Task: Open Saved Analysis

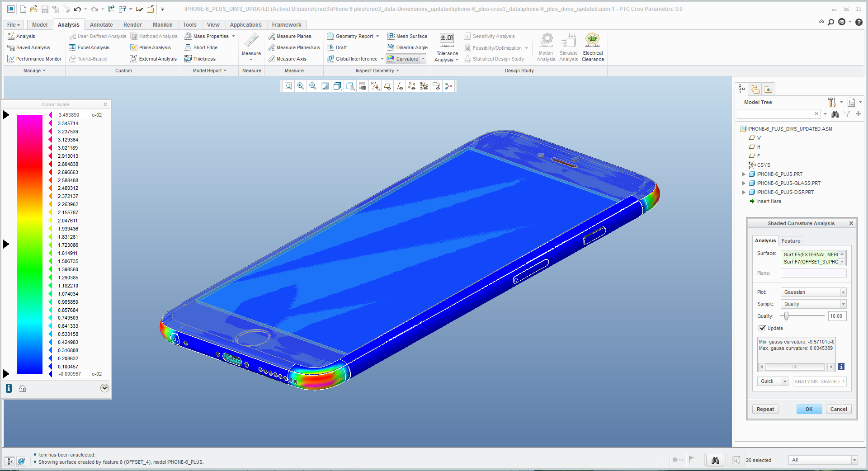Action: 29,47
